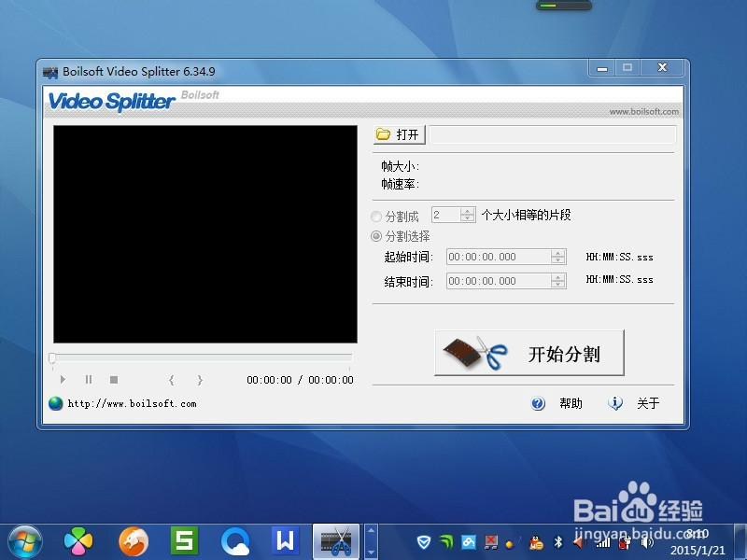Click the red X network tray icon
The height and width of the screenshot is (560, 747).
(491, 542)
